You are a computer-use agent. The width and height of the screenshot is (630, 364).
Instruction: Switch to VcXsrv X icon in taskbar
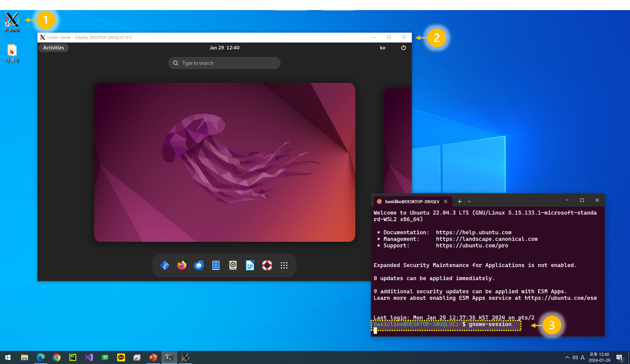(185, 357)
